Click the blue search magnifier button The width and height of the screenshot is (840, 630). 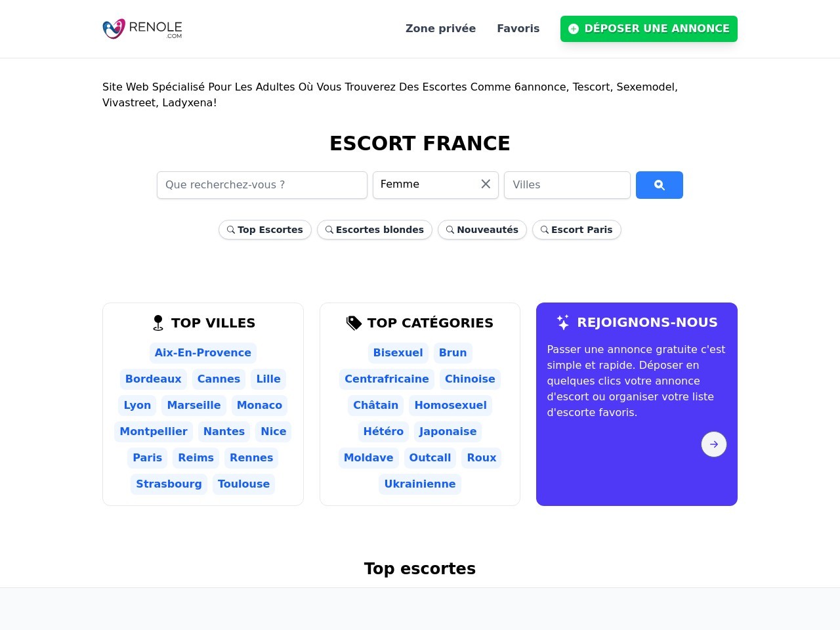pos(659,185)
